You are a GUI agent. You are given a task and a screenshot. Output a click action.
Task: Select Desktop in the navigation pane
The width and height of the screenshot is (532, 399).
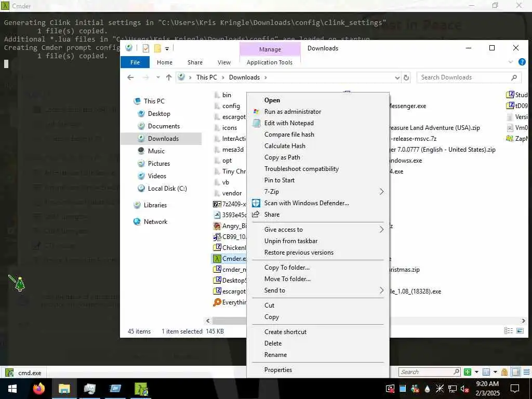[159, 114]
